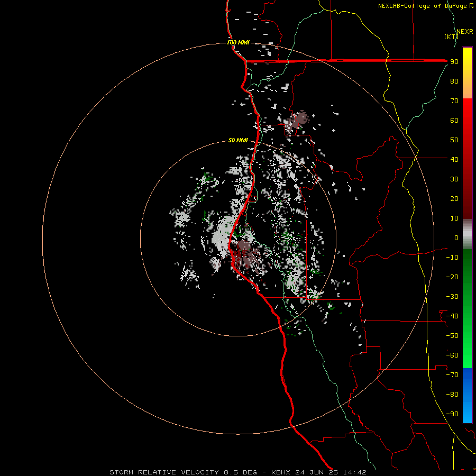476x476 pixels.
Task: Click the 20 value on velocity scale
Action: (454, 198)
